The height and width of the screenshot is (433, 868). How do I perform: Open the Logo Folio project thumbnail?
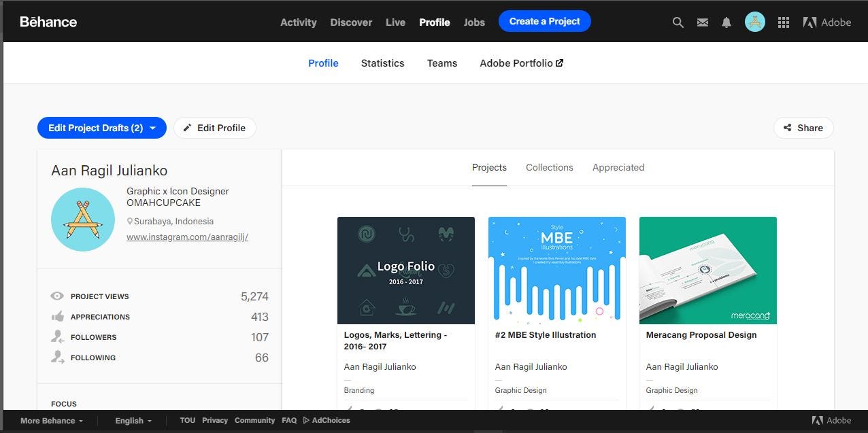pyautogui.click(x=406, y=271)
